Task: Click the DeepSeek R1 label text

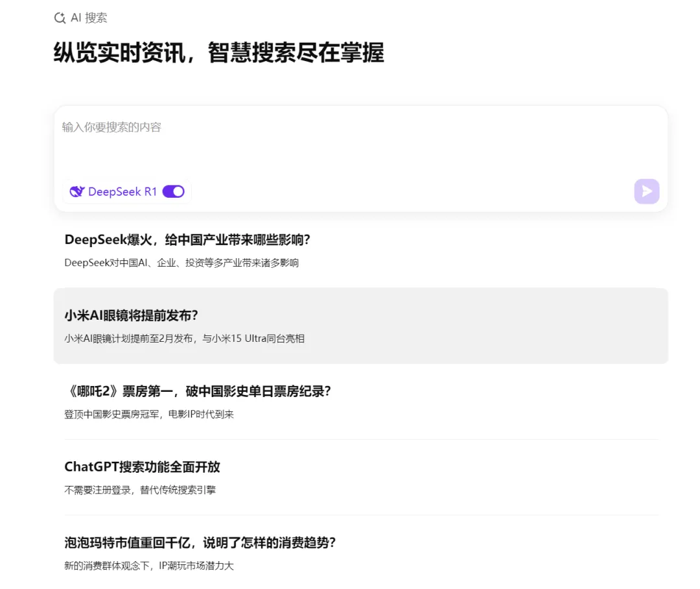Action: click(122, 192)
